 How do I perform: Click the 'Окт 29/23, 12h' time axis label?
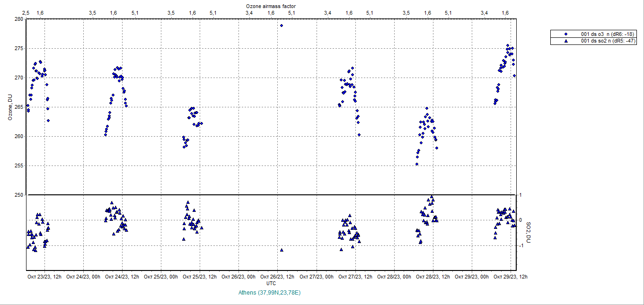point(510,277)
